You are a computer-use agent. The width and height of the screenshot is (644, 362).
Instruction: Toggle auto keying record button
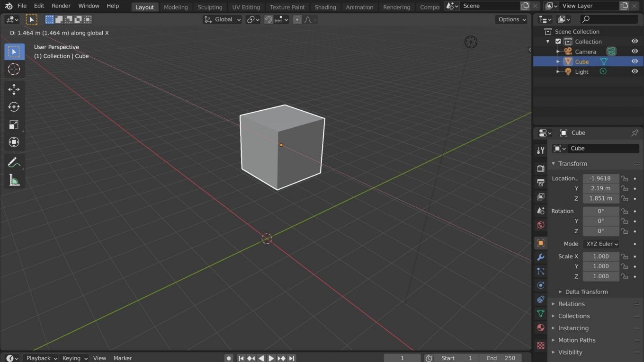click(x=229, y=358)
